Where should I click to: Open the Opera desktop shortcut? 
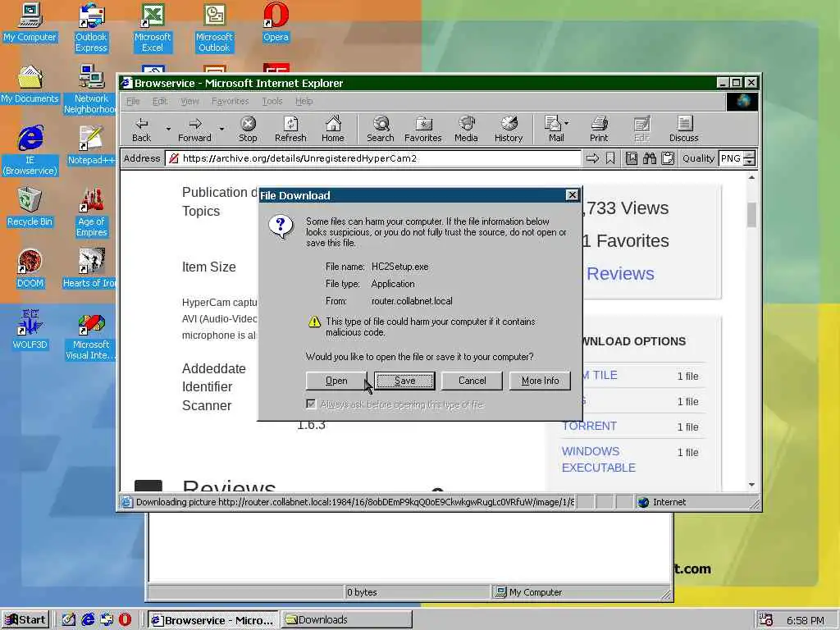click(276, 23)
